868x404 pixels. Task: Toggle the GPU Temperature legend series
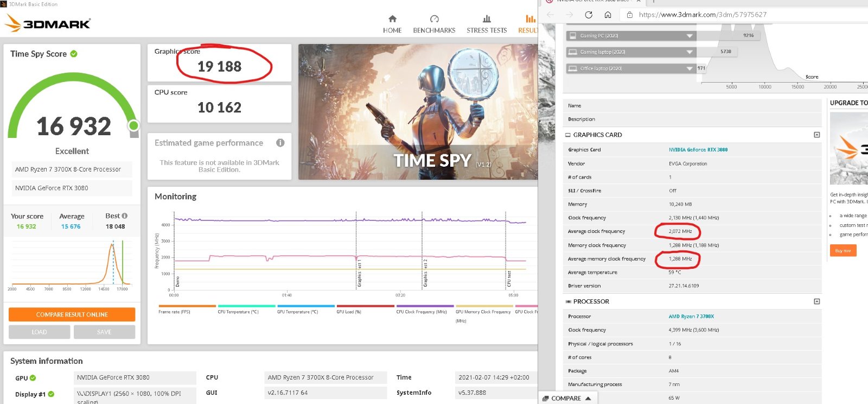(x=306, y=309)
